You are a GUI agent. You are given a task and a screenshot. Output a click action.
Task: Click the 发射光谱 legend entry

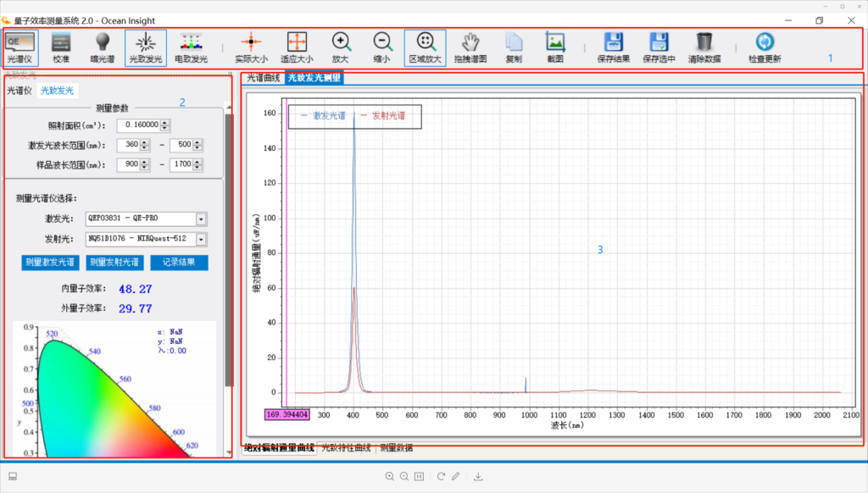[x=383, y=116]
